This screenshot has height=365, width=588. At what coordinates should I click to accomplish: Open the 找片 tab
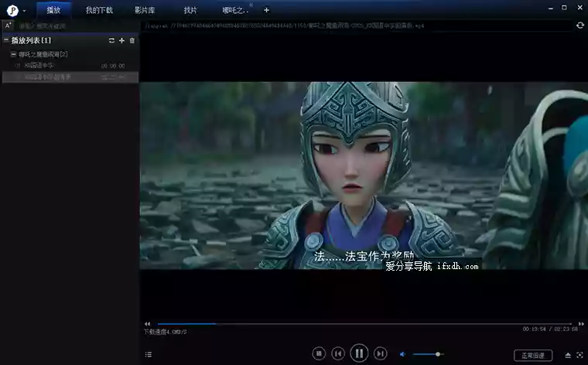(x=190, y=10)
